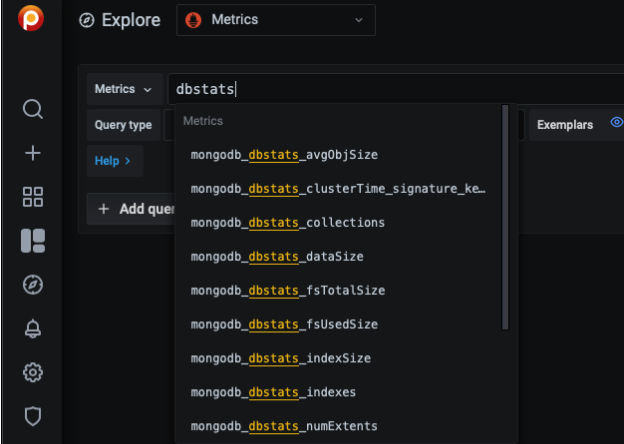Image resolution: width=624 pixels, height=444 pixels.
Task: Open the PMM dashboards panel icon
Action: pos(32,241)
